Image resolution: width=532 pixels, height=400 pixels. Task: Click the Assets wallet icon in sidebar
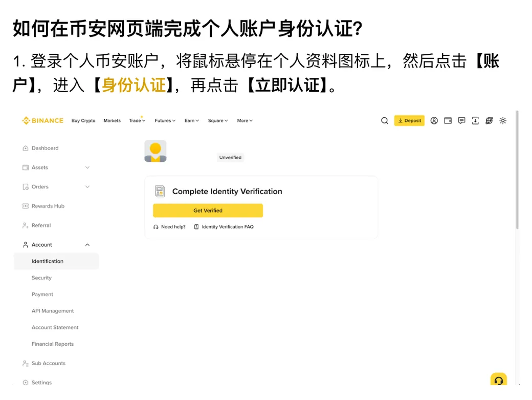point(26,167)
